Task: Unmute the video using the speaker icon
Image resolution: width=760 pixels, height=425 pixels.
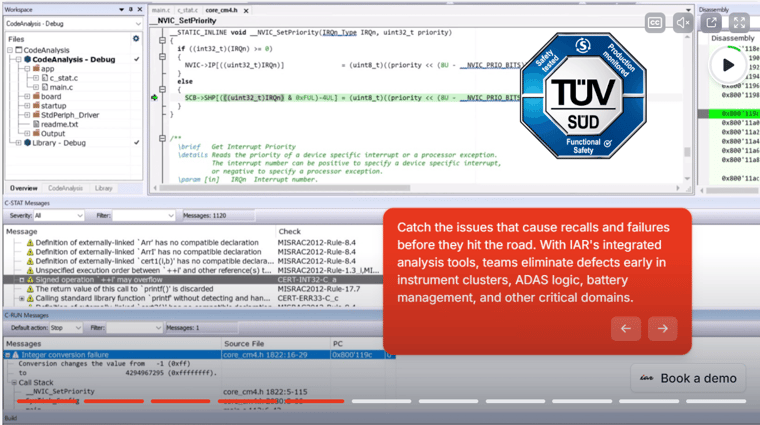Action: coord(683,22)
